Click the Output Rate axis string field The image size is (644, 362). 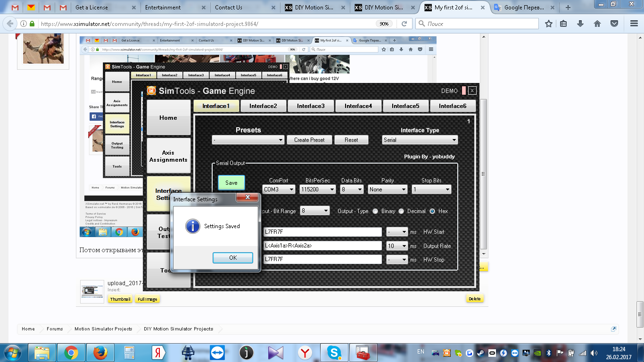pos(322,246)
